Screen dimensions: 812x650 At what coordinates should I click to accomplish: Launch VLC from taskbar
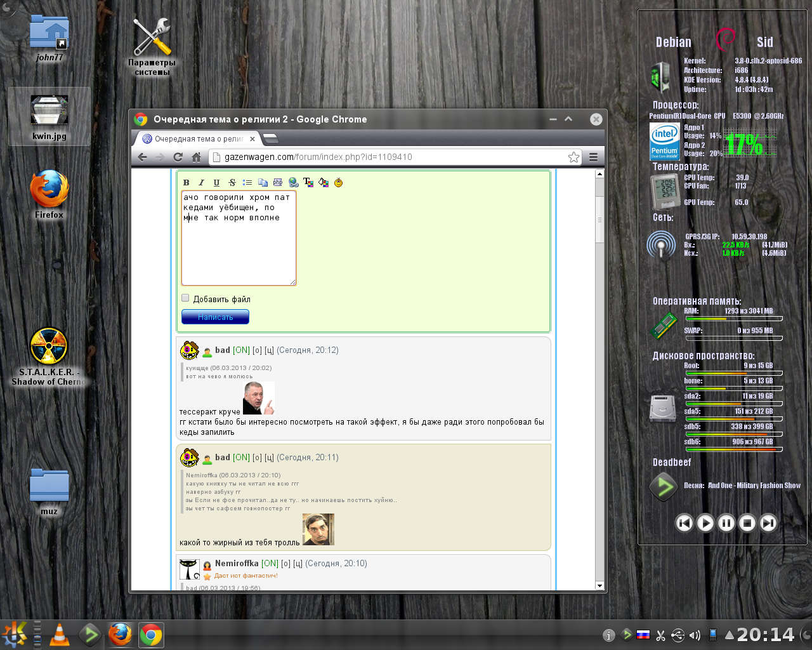[60, 634]
